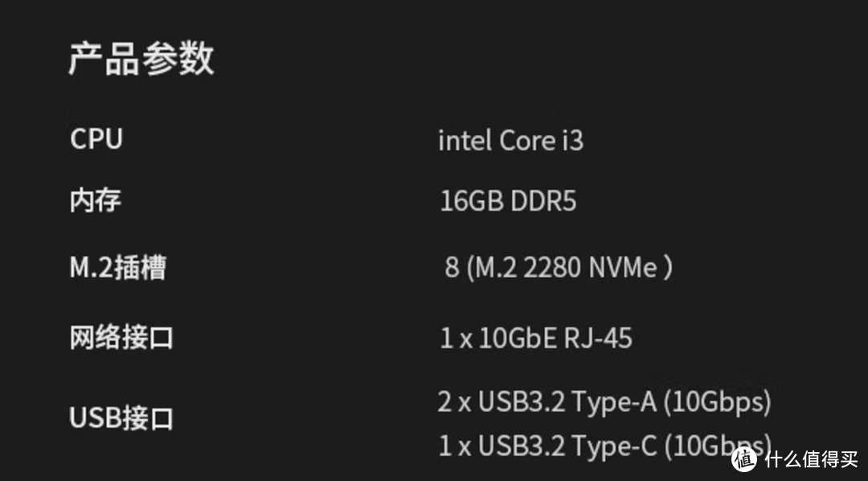The image size is (868, 481).
Task: Click the 网络接口 label
Action: (121, 338)
